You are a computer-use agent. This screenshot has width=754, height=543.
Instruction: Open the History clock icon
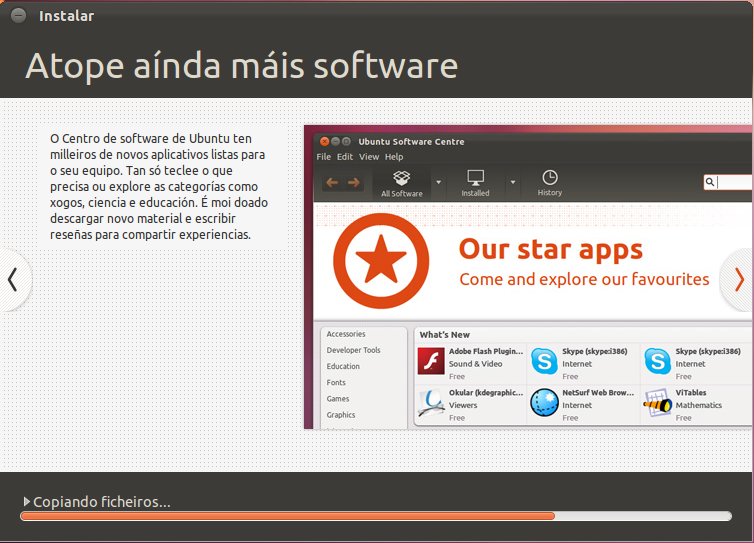(x=550, y=177)
